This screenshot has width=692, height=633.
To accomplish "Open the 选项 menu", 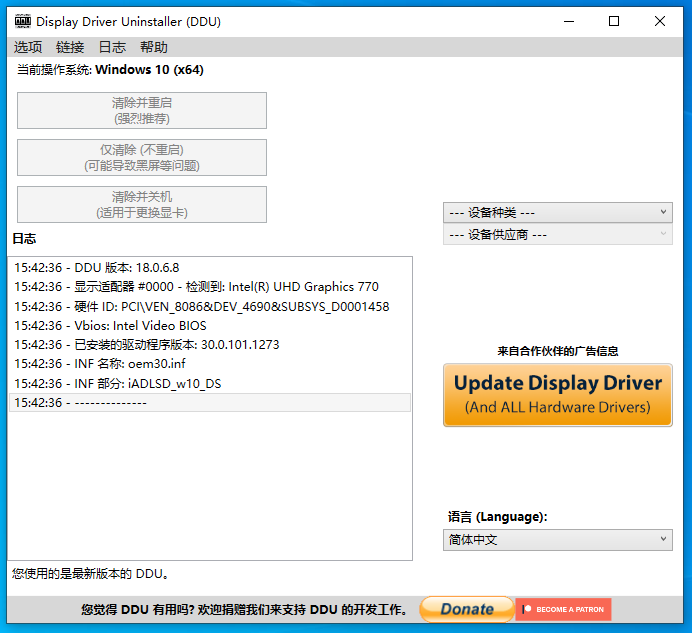I will [28, 47].
